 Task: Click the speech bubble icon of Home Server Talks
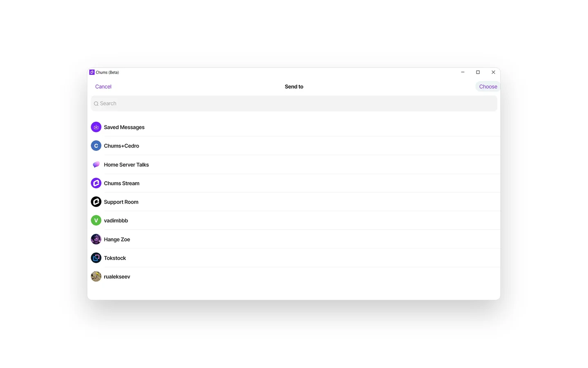click(x=96, y=164)
